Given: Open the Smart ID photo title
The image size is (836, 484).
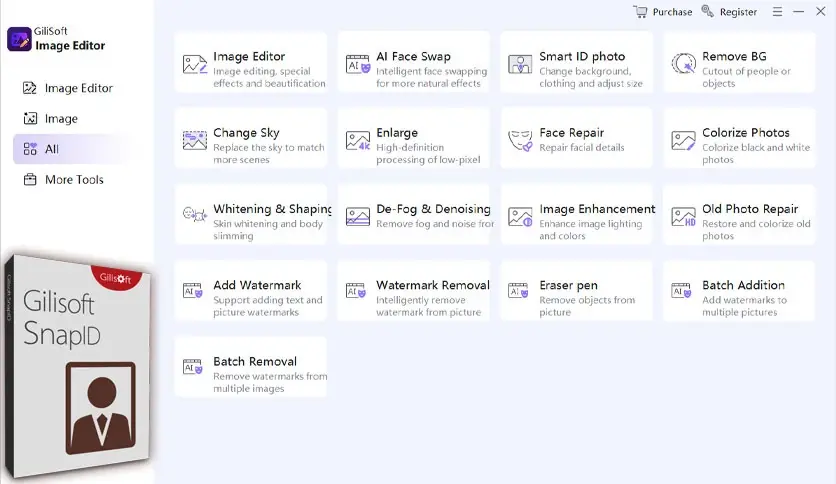Looking at the screenshot, I should (582, 56).
